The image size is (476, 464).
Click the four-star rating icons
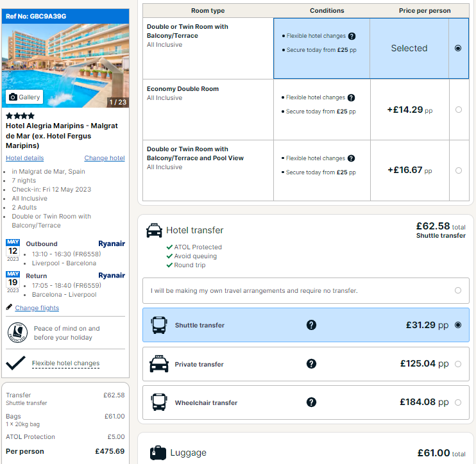tap(21, 116)
